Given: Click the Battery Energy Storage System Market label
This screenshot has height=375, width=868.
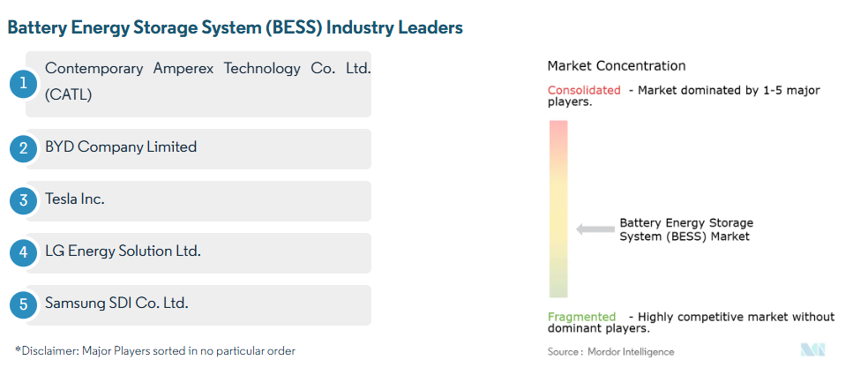Looking at the screenshot, I should (686, 229).
